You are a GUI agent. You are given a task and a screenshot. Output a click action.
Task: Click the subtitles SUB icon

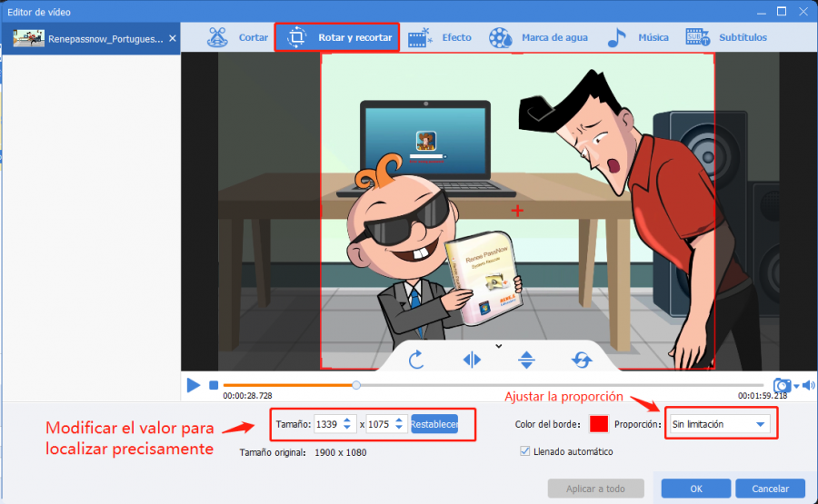(697, 37)
